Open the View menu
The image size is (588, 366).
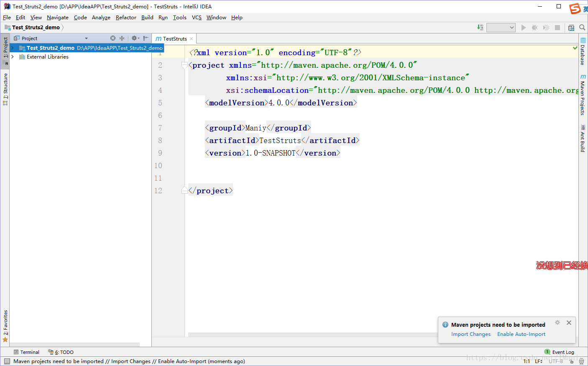[36, 18]
